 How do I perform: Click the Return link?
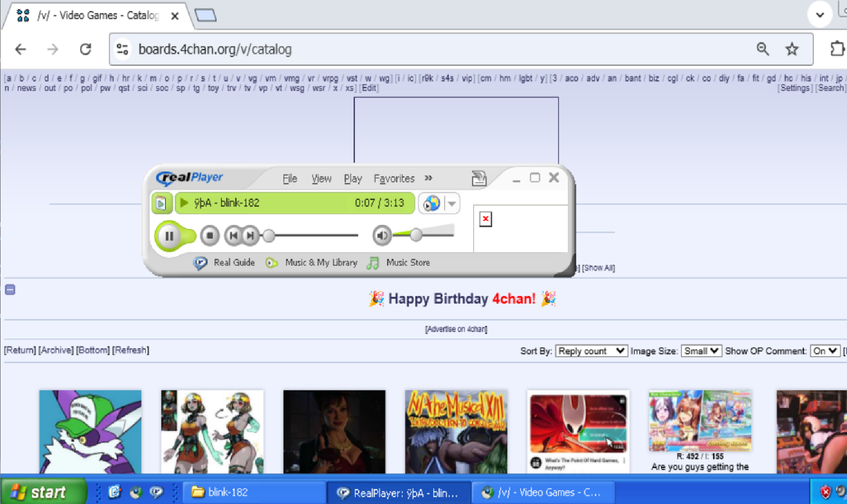(20, 350)
